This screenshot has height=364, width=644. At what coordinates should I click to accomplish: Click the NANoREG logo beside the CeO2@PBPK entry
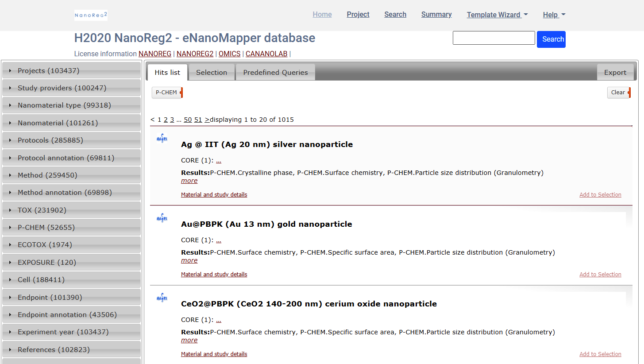[x=162, y=297]
